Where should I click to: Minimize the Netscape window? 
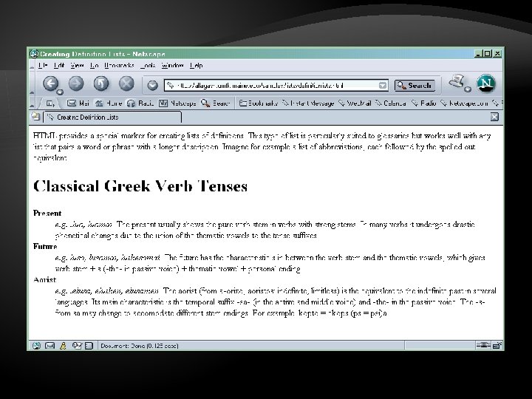pos(478,54)
